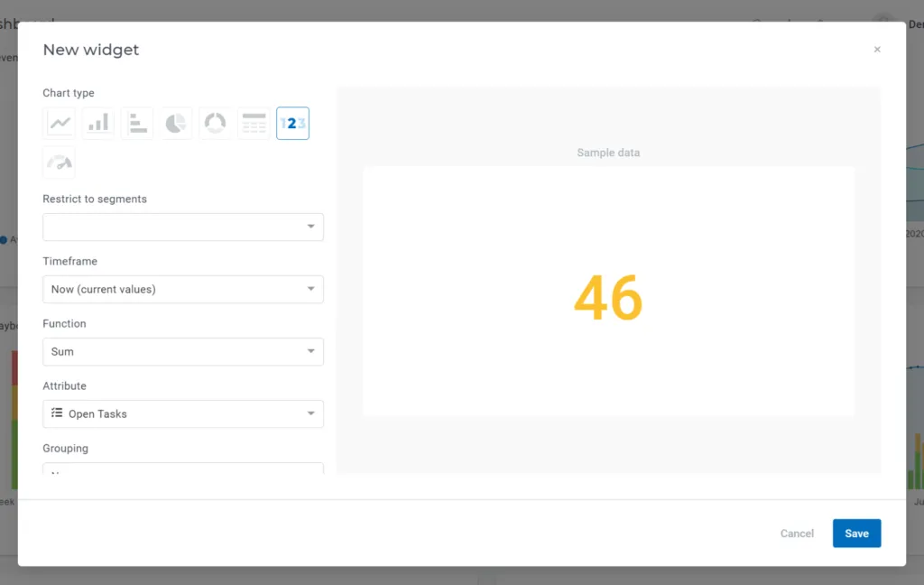Click the sample value 46 in preview
The height and width of the screenshot is (585, 924).
608,298
